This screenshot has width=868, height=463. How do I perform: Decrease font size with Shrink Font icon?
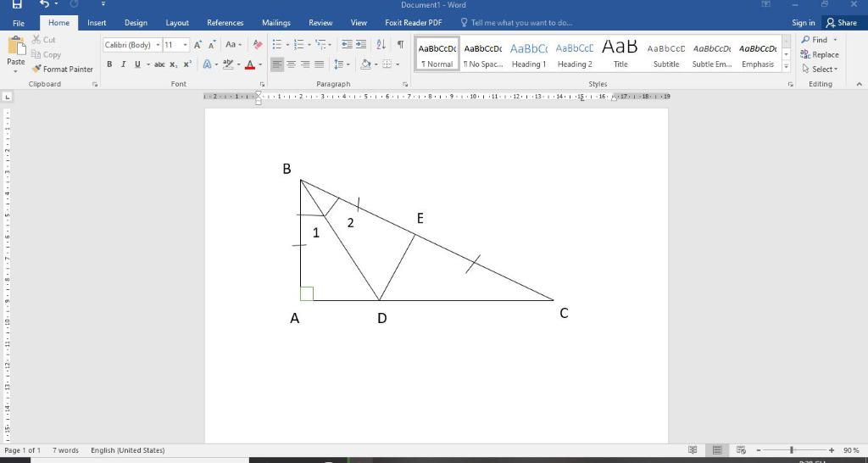click(x=211, y=45)
